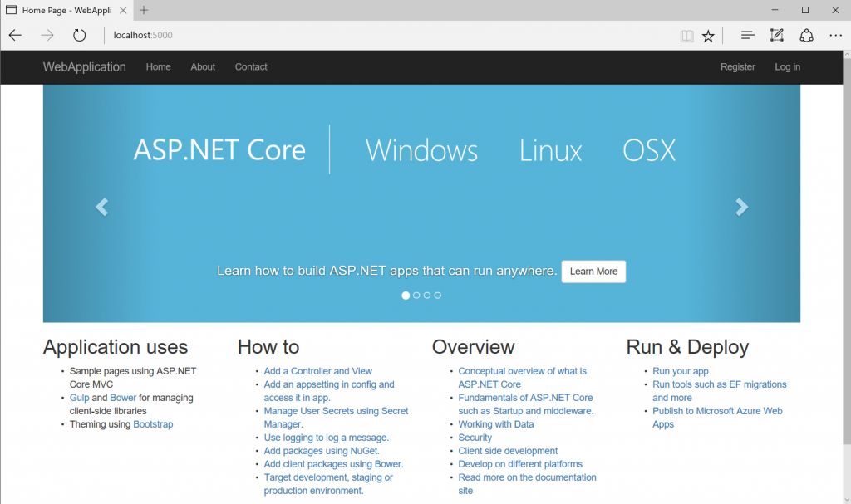Open the About nav item

pos(203,66)
